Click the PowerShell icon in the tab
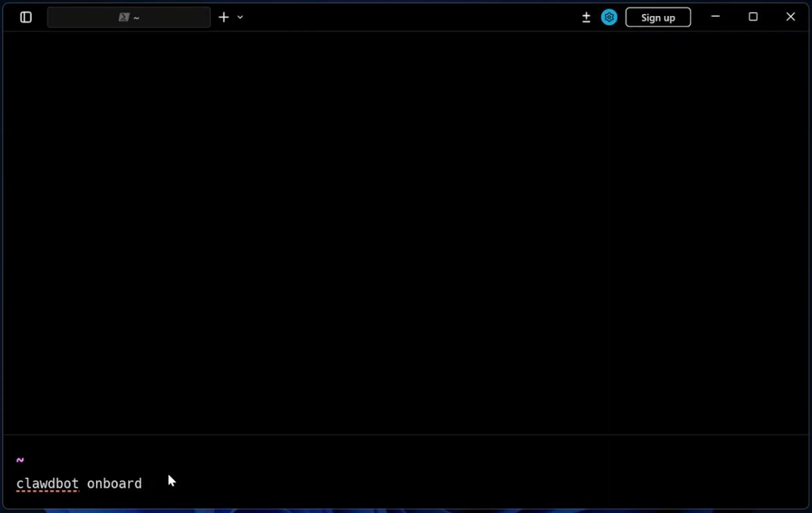This screenshot has width=812, height=513. [123, 17]
